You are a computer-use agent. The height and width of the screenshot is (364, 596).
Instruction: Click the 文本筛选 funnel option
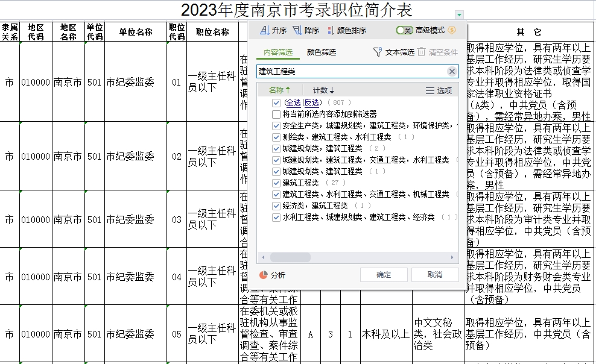click(x=394, y=52)
